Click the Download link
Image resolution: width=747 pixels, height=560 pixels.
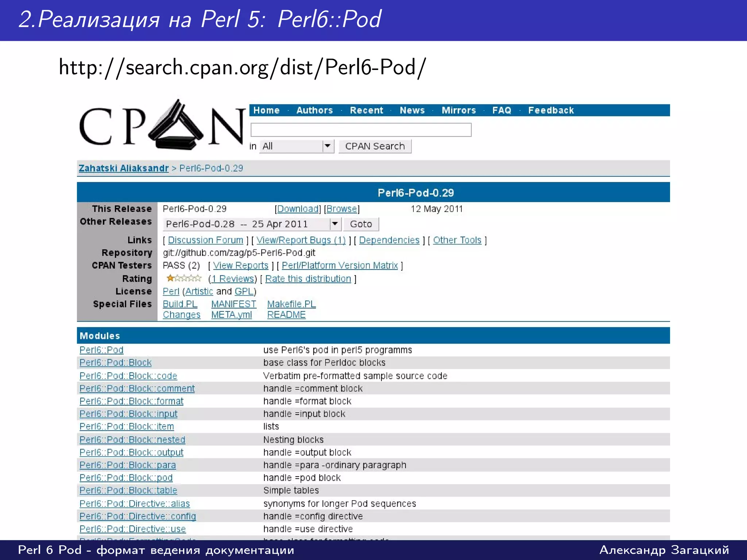point(298,209)
